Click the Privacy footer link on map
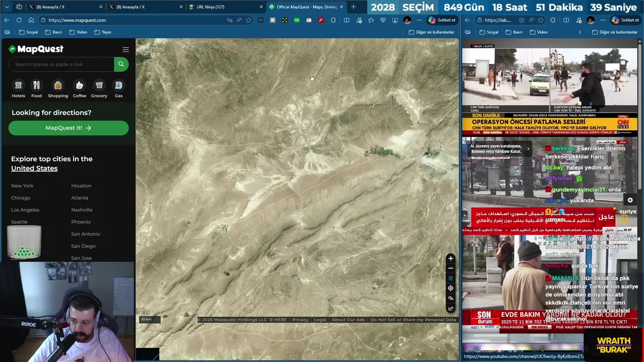 tap(300, 320)
